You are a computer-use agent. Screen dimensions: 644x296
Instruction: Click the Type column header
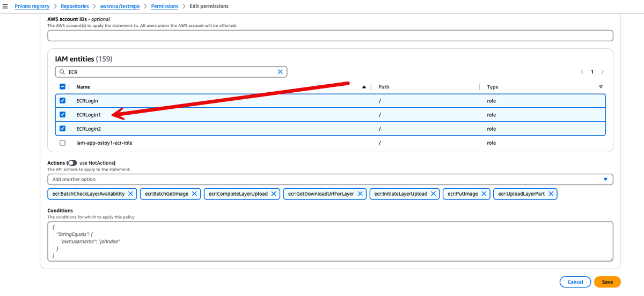pyautogui.click(x=493, y=87)
